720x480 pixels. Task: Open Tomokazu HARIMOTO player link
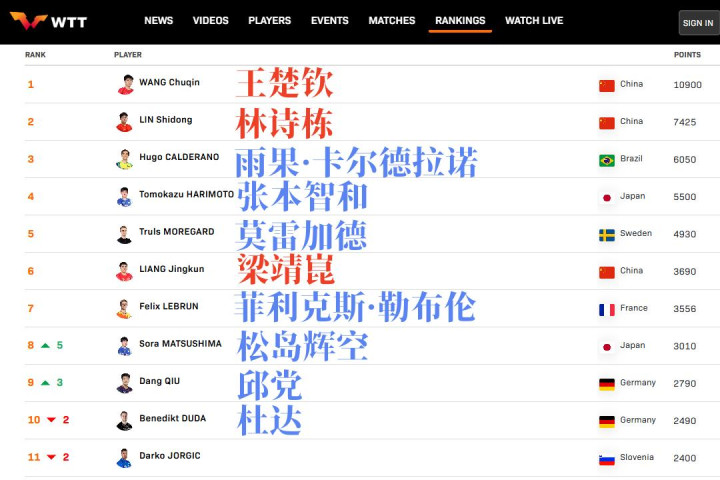point(186,194)
